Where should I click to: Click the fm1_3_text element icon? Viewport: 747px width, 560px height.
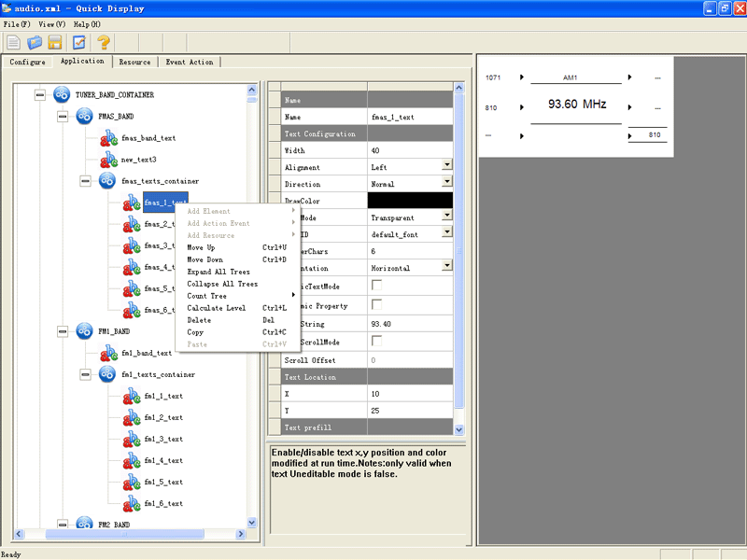(131, 439)
